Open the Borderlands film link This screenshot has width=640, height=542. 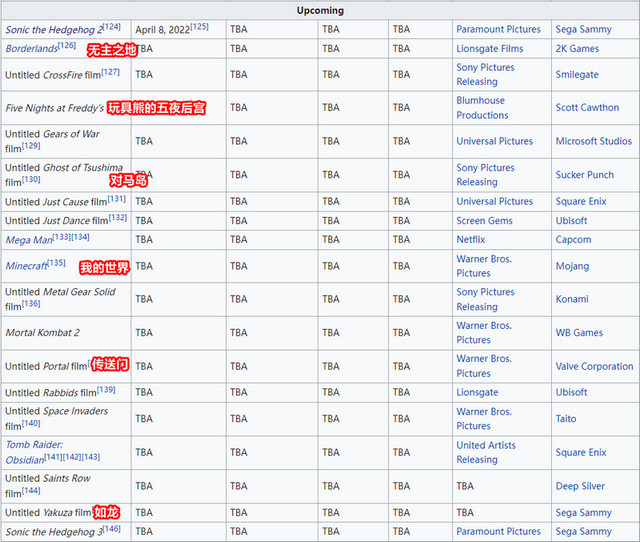click(32, 49)
